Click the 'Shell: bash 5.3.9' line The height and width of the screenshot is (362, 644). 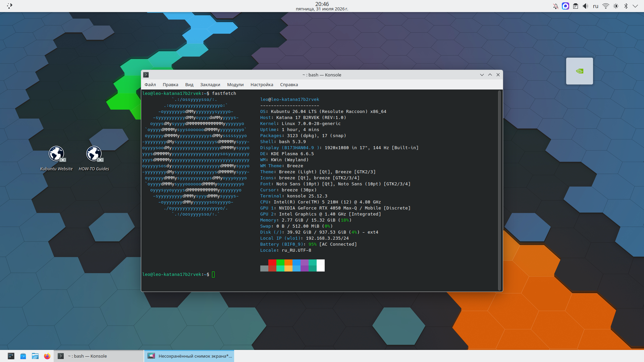pyautogui.click(x=283, y=142)
